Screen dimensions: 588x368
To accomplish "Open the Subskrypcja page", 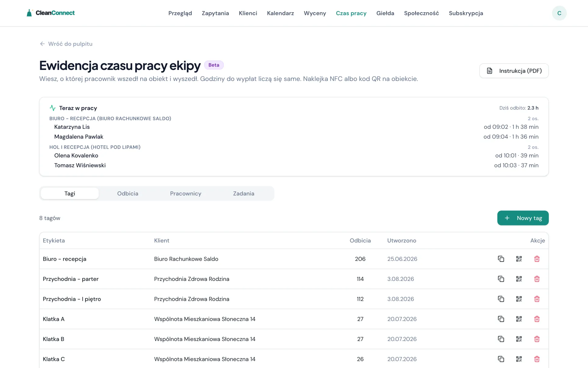I will (x=466, y=13).
